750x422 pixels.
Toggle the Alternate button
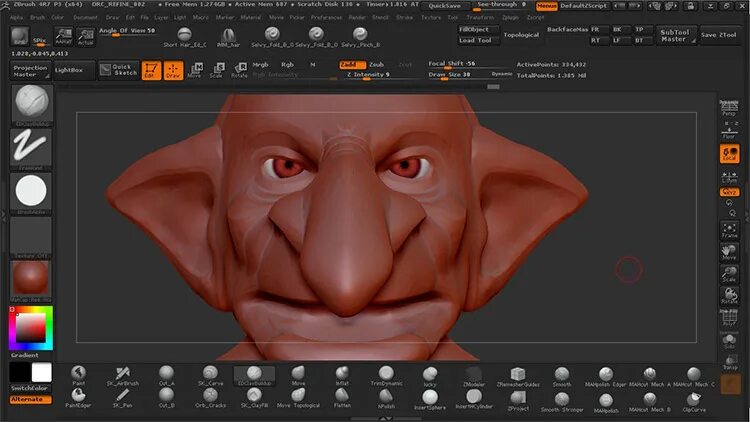click(30, 399)
